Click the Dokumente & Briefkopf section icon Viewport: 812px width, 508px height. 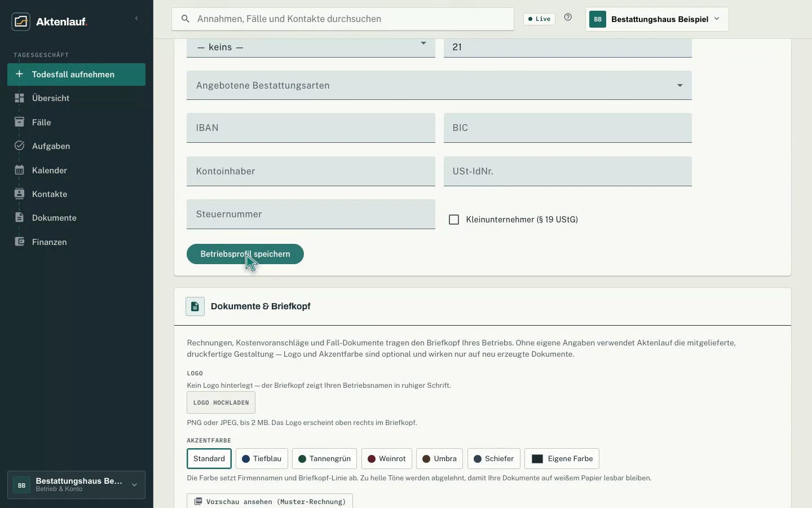tap(195, 306)
